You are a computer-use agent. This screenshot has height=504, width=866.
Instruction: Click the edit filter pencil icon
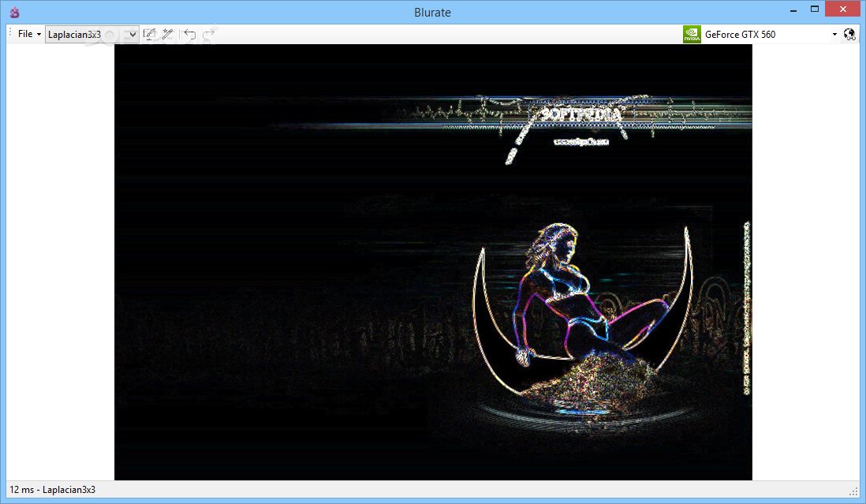[149, 34]
